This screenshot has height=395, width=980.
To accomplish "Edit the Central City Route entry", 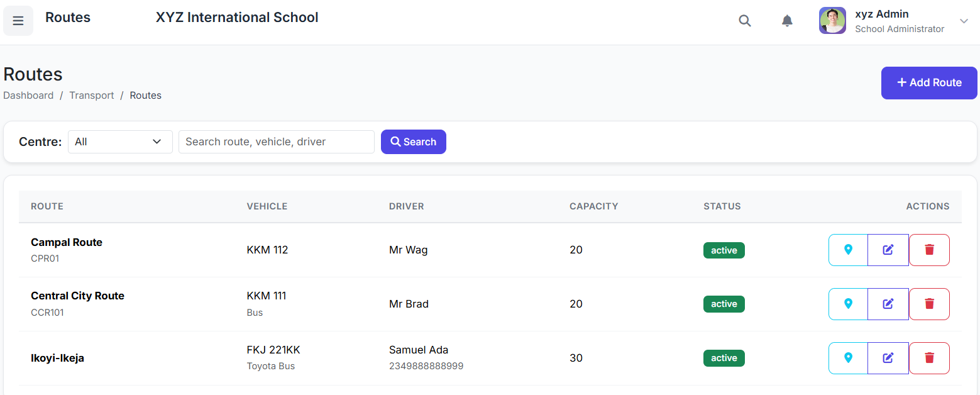I will click(x=888, y=304).
